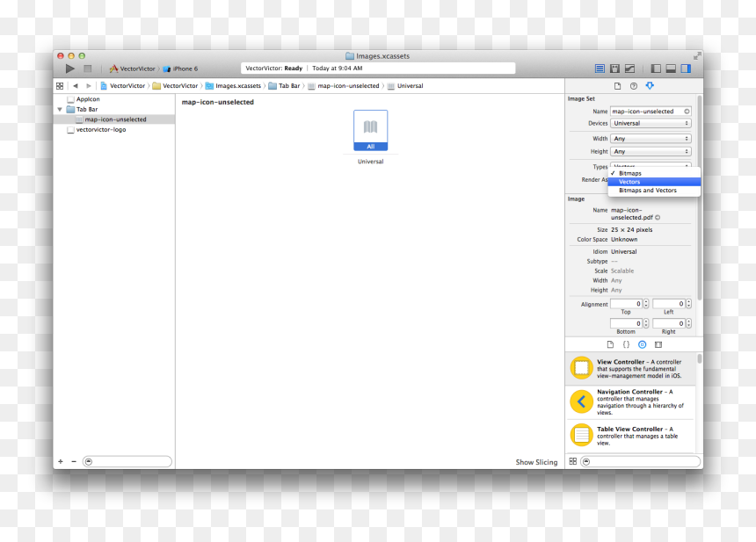Click the Alignment Bottom value field
This screenshot has height=542, width=756.
[626, 324]
